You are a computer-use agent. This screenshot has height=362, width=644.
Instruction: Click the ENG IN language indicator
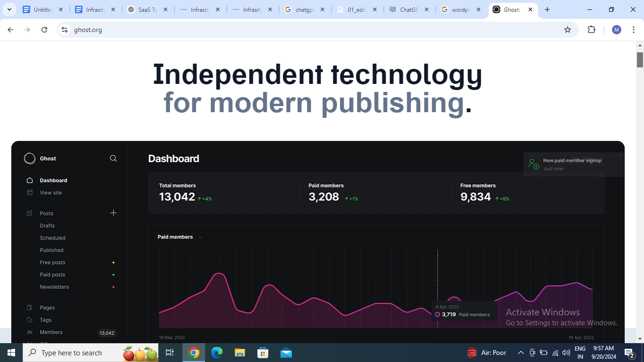580,353
